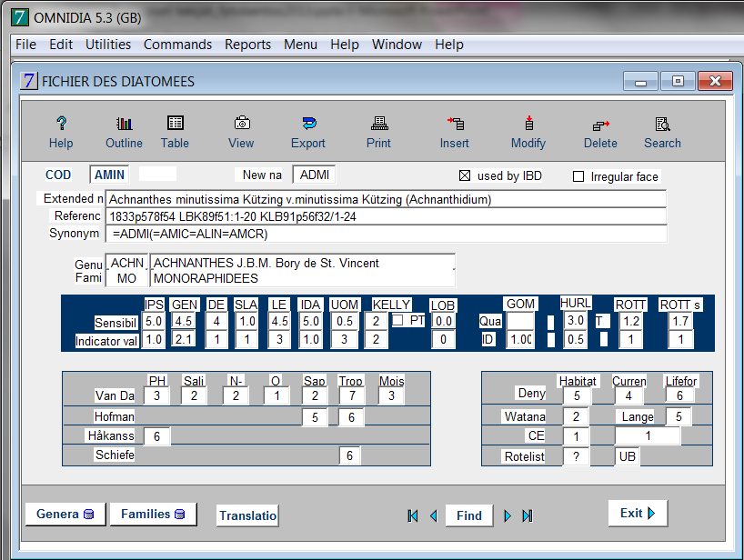Click the Lange value 5 field
Screen dimensions: 744x560
pyautogui.click(x=679, y=416)
